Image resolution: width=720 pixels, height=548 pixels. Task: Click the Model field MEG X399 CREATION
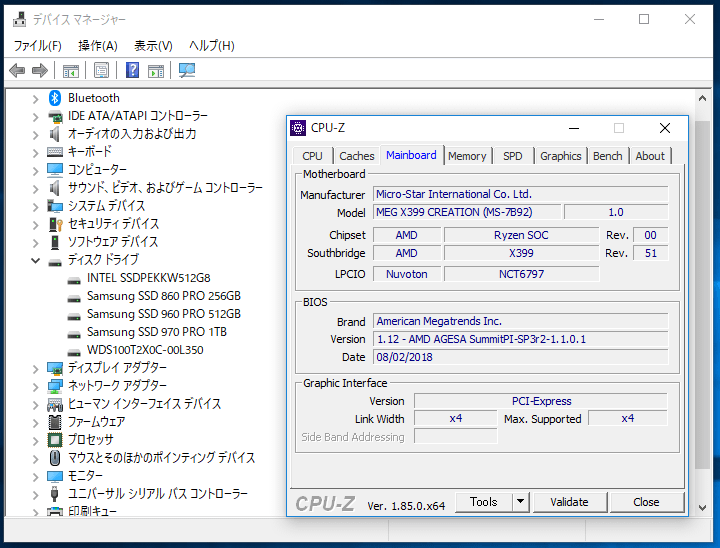[x=467, y=212]
